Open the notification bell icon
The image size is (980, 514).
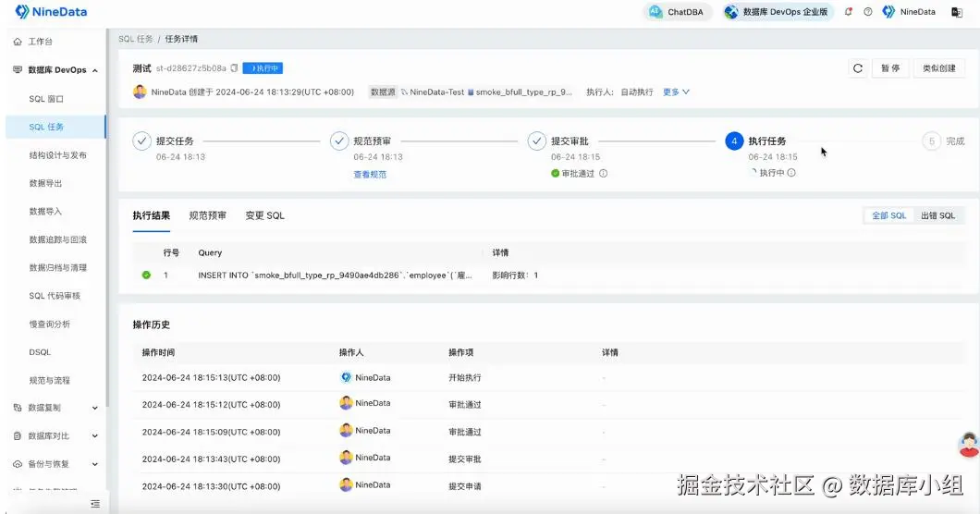[x=848, y=12]
